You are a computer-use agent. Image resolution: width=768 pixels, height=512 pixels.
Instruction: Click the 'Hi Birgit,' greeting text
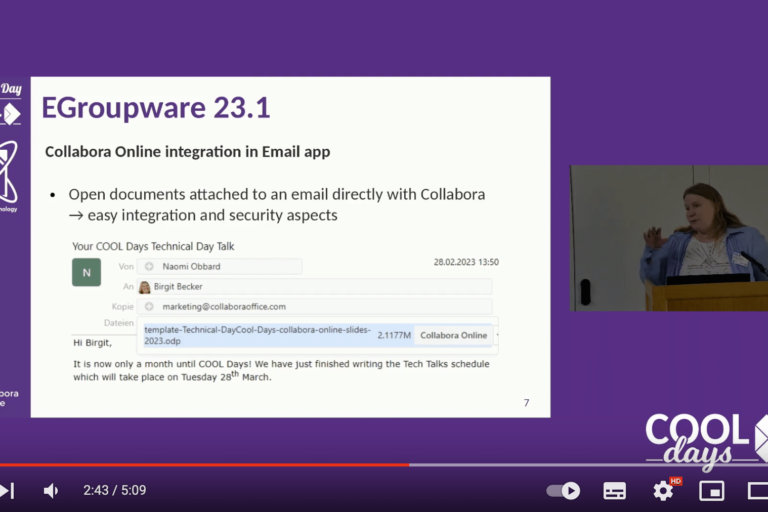[x=93, y=343]
